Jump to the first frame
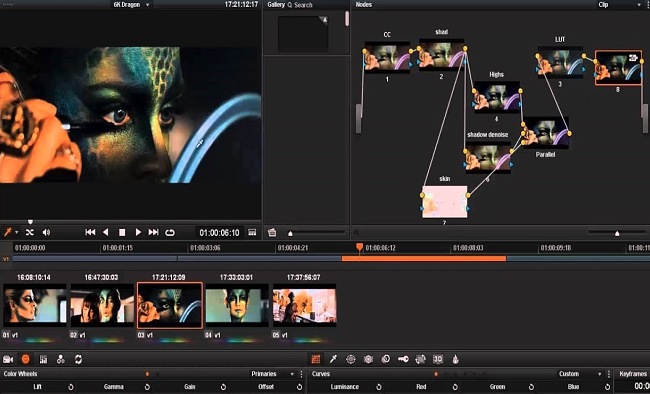This screenshot has width=650, height=394. point(90,232)
